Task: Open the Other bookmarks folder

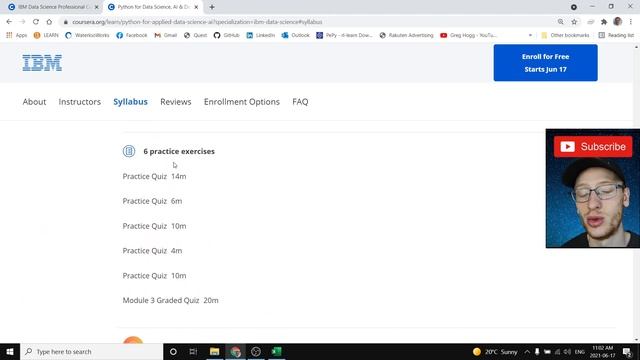Action: 565,36
